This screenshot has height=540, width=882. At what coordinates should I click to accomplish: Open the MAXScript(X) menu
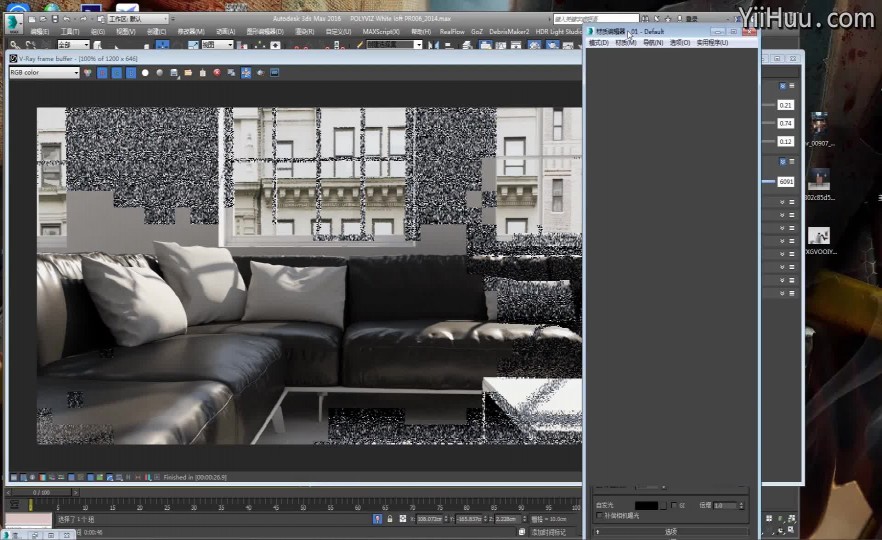[x=381, y=32]
